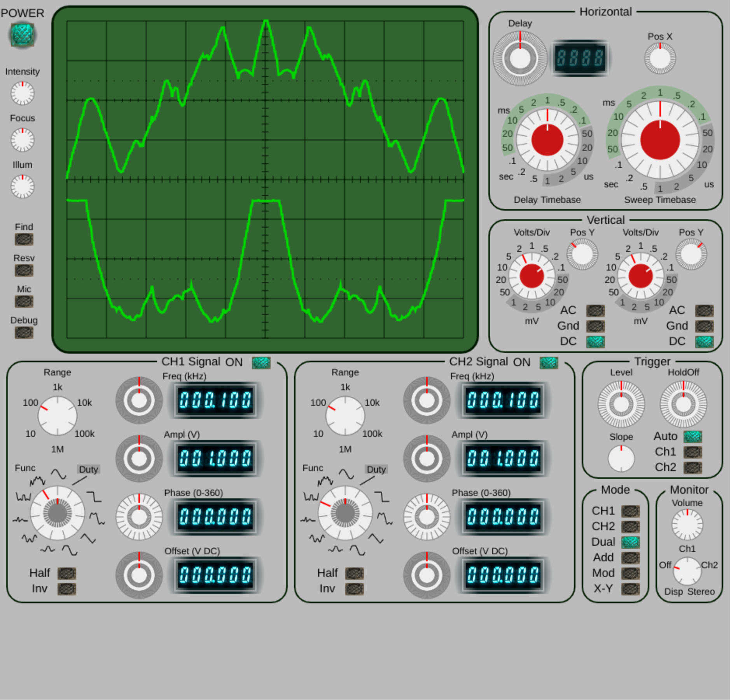Enable the Mic button
The image size is (731, 700).
coord(24,302)
